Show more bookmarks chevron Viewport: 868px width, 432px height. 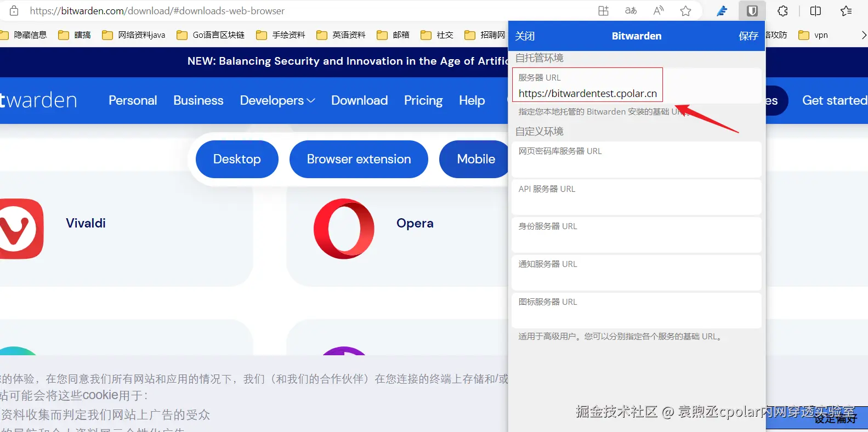click(864, 35)
